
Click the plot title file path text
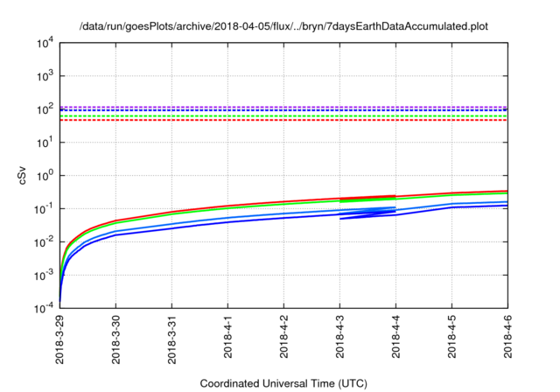point(283,26)
